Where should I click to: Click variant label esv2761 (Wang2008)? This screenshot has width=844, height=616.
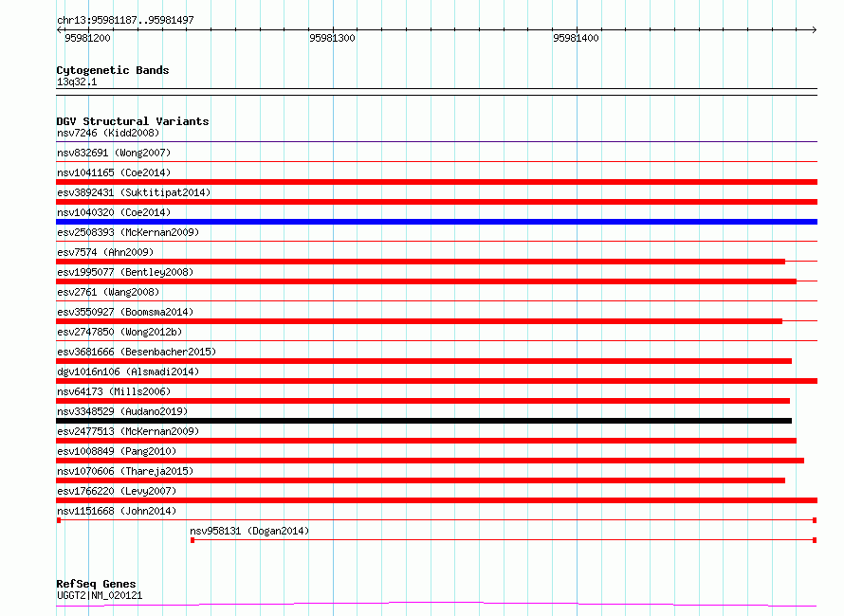[108, 292]
